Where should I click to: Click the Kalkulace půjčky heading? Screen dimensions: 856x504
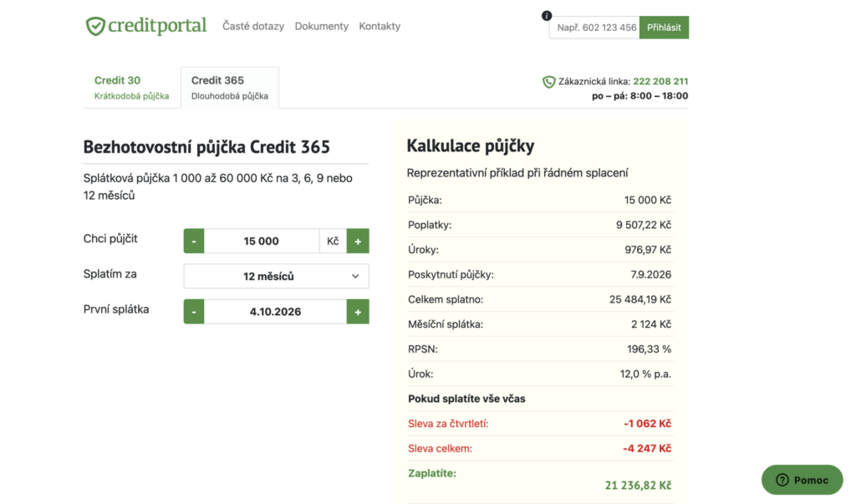coord(471,145)
